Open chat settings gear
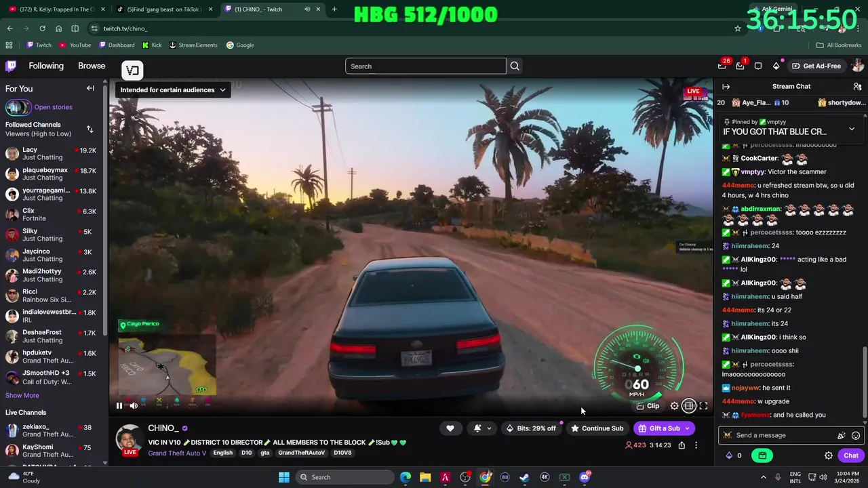 coord(829,455)
